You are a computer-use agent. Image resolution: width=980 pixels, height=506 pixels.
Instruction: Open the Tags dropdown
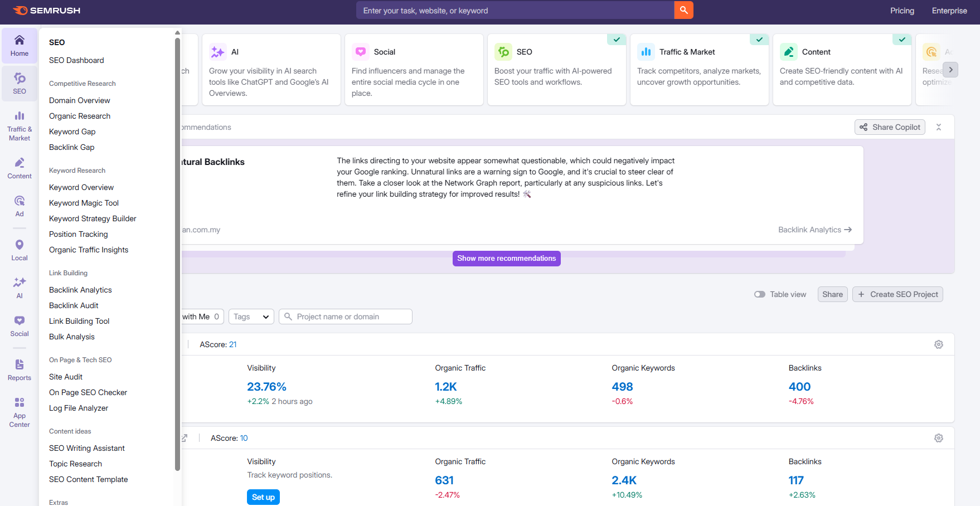coord(251,316)
